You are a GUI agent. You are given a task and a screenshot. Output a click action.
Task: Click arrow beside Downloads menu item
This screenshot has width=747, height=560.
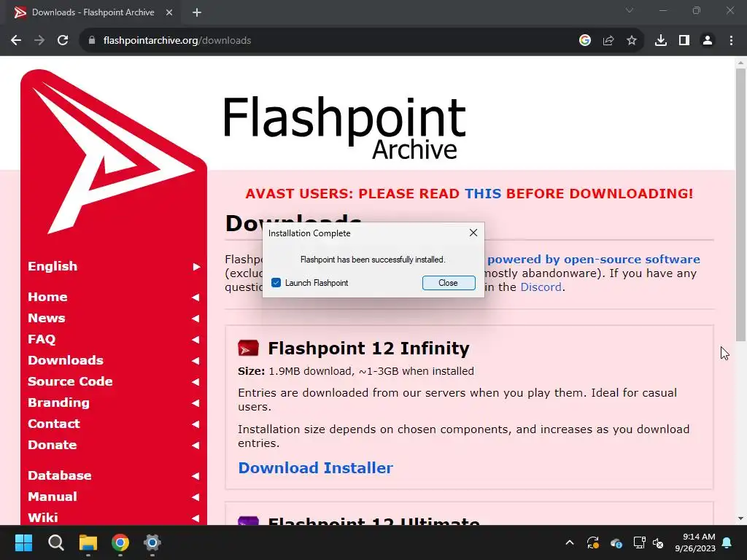(x=196, y=360)
